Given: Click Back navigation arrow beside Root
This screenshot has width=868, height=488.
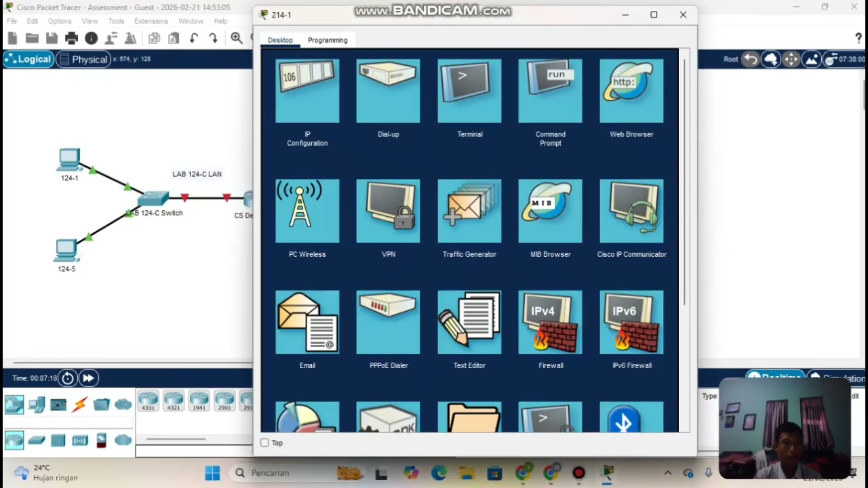Looking at the screenshot, I should tap(750, 60).
